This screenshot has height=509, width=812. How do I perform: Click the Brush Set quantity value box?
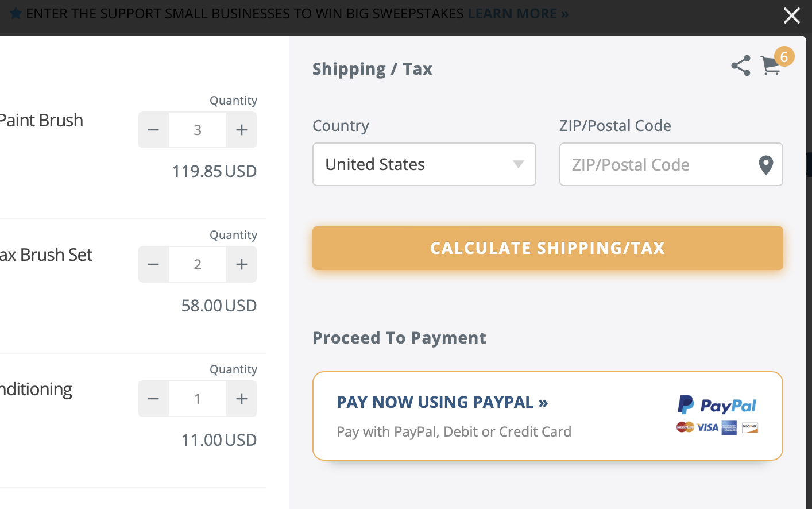coord(198,264)
